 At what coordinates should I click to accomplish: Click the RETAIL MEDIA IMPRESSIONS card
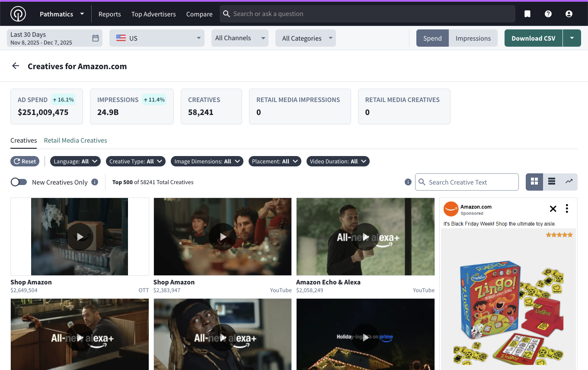(300, 106)
